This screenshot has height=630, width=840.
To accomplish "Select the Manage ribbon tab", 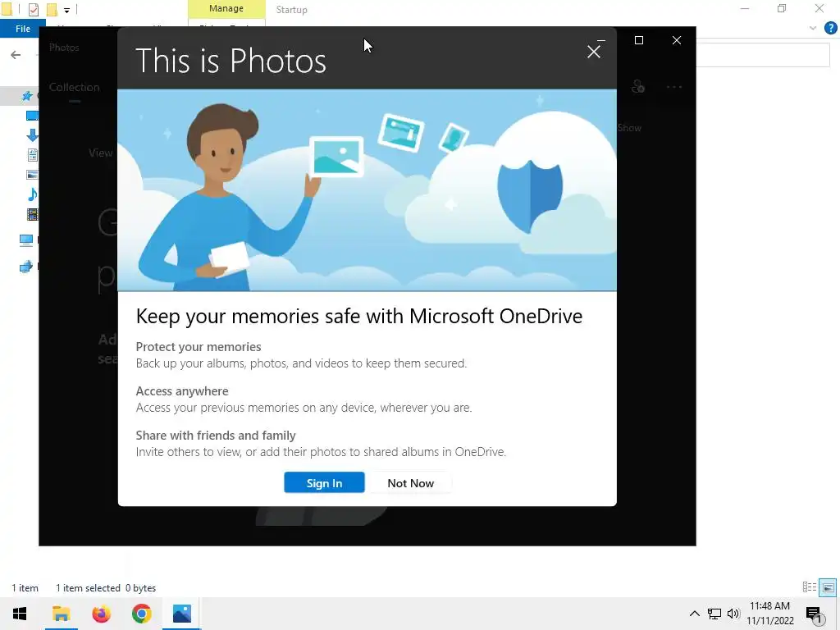I will coord(226,8).
